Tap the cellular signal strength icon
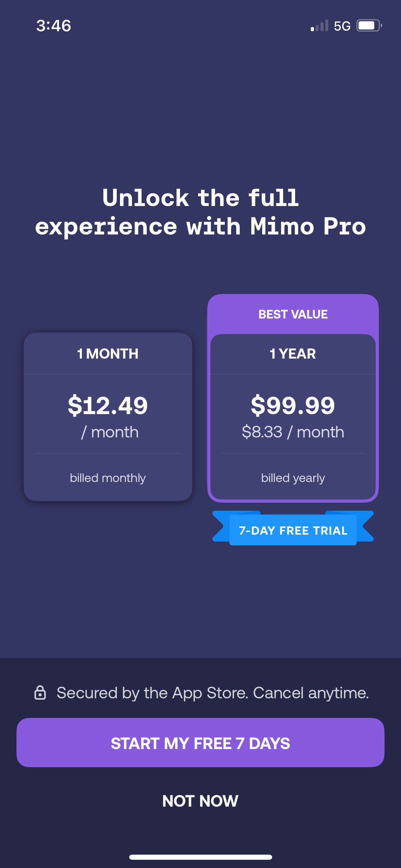Viewport: 401px width, 868px height. [319, 26]
